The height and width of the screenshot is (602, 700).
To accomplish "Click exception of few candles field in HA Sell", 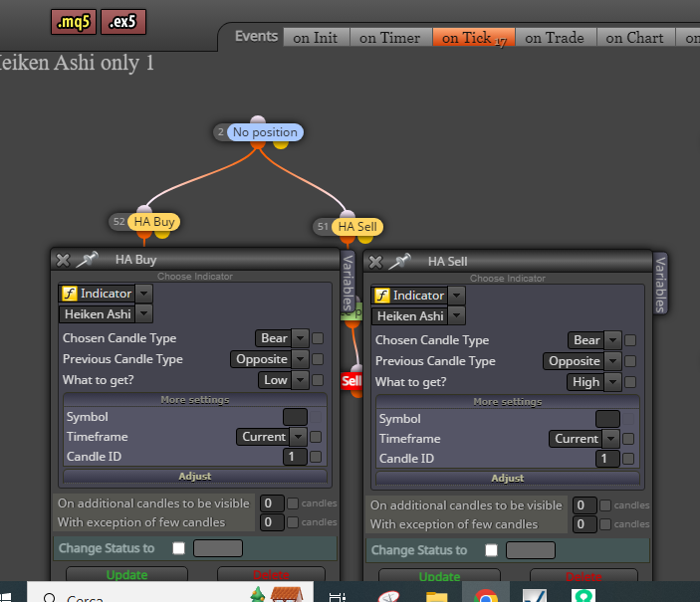I will click(x=584, y=524).
